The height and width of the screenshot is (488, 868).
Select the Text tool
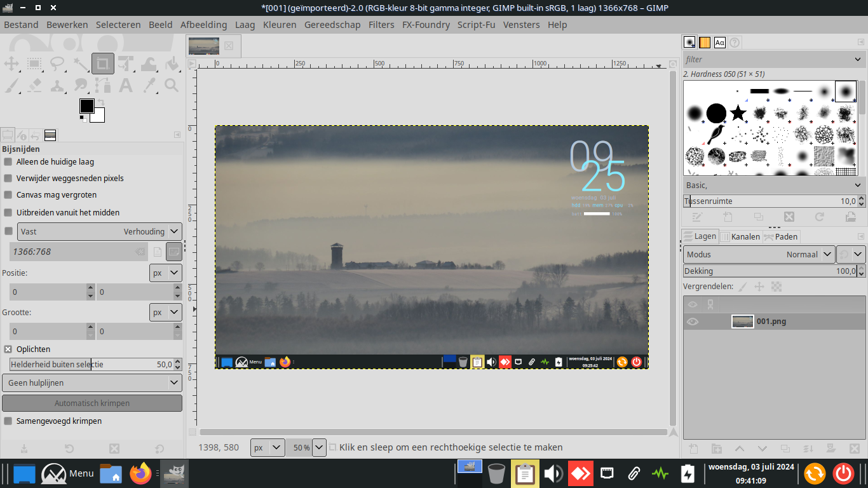[126, 85]
